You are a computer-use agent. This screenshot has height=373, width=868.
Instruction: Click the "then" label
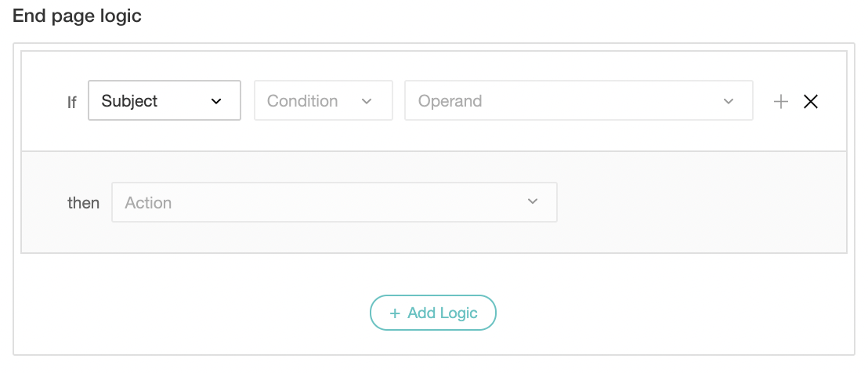coord(84,203)
